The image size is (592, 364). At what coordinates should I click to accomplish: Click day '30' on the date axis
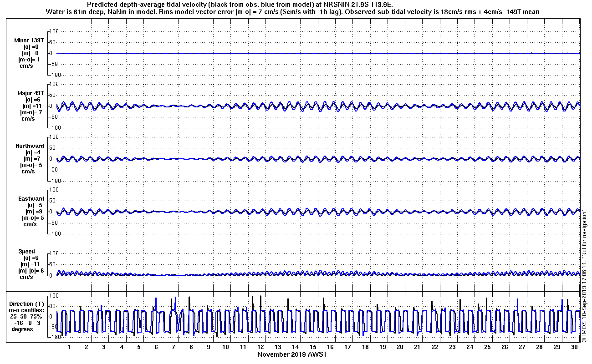pyautogui.click(x=574, y=347)
